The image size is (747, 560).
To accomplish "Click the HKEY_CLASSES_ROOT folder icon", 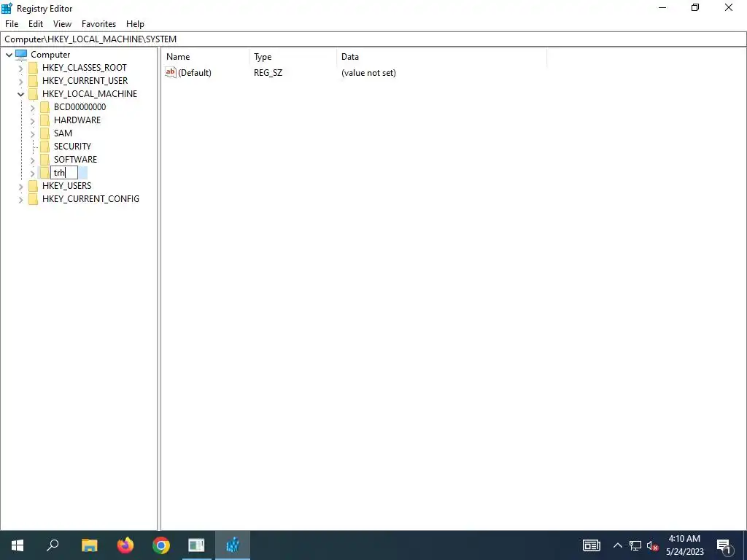I will 33,68.
